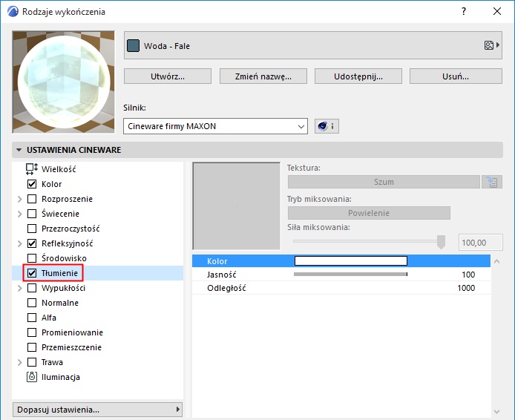Click the Utwórz button
The width and height of the screenshot is (515, 420).
[168, 76]
